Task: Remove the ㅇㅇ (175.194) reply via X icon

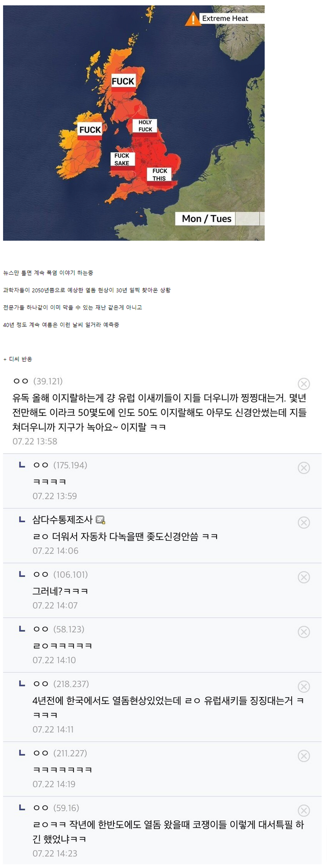Action: coord(303,468)
